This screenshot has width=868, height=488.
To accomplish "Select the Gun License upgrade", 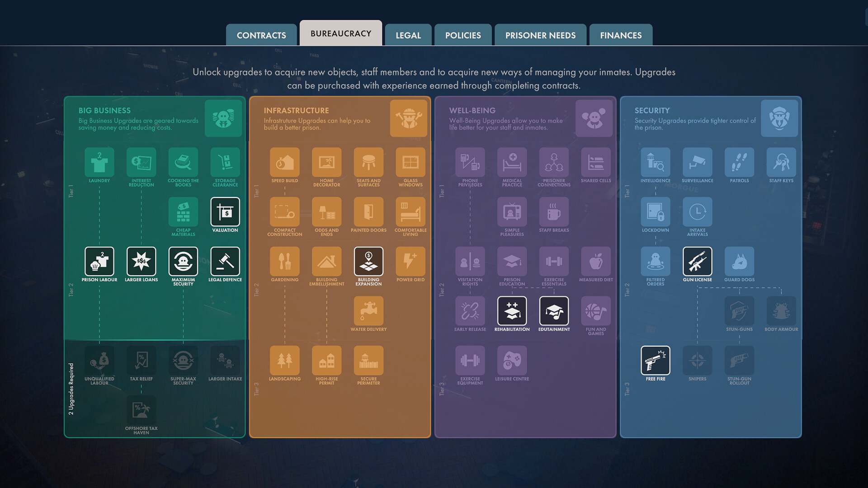I will tap(697, 262).
